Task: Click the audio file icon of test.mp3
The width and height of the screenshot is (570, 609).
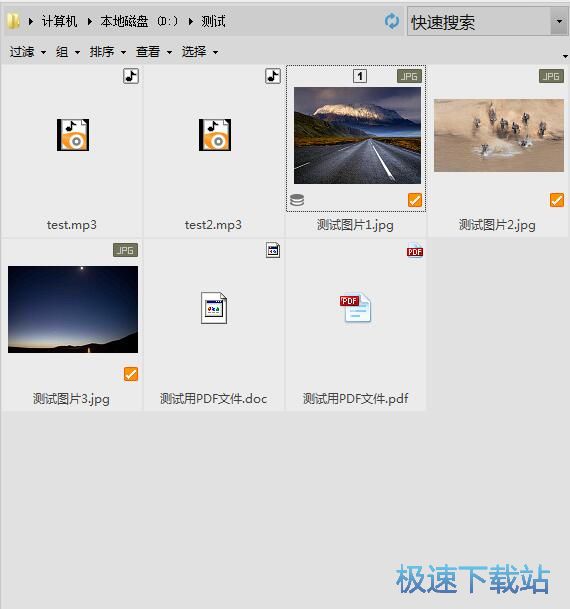Action: (x=73, y=135)
